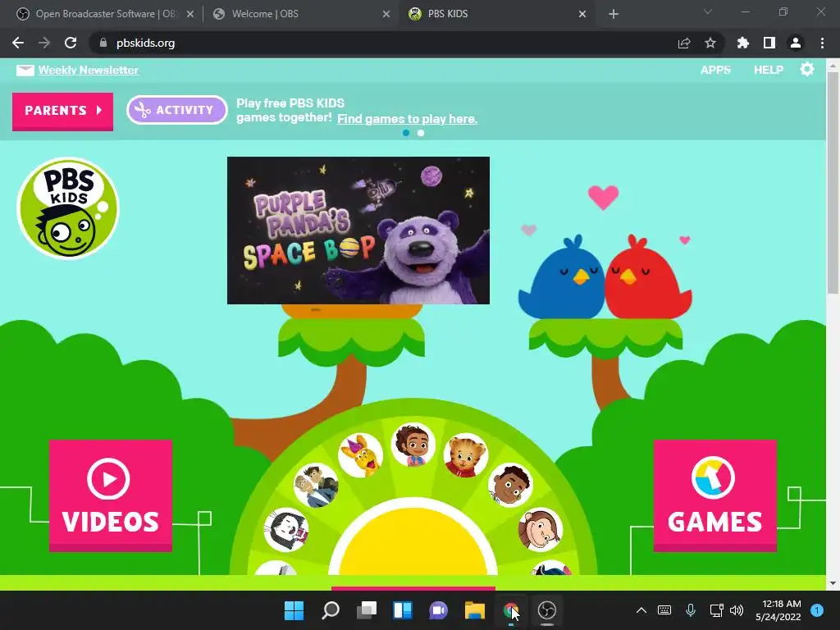
Task: Open Chrome three-dot menu
Action: 822,43
